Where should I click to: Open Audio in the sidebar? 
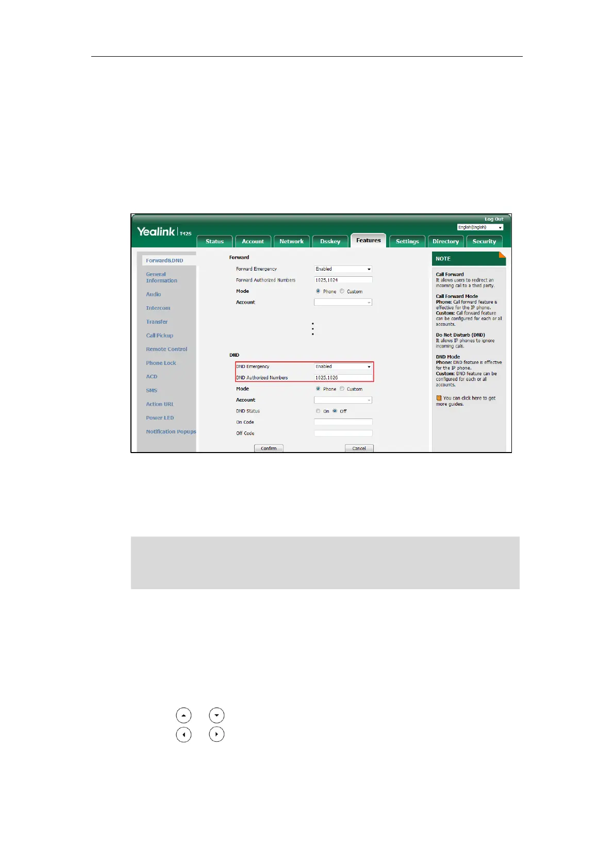point(154,294)
